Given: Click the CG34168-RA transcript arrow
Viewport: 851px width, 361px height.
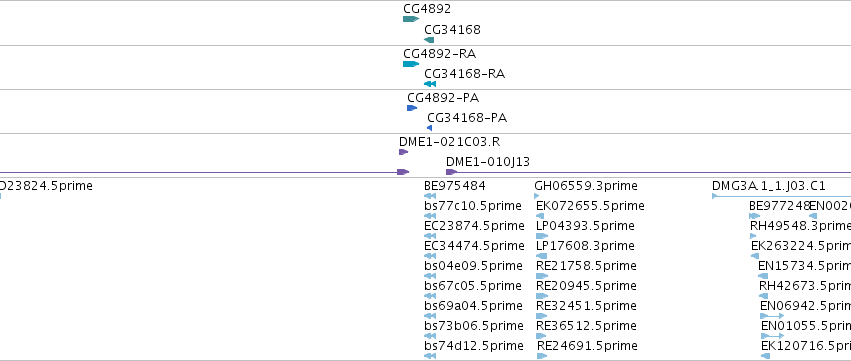Looking at the screenshot, I should tap(430, 84).
